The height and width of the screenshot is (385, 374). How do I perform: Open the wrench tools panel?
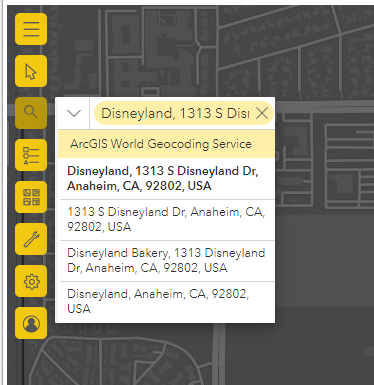31,239
